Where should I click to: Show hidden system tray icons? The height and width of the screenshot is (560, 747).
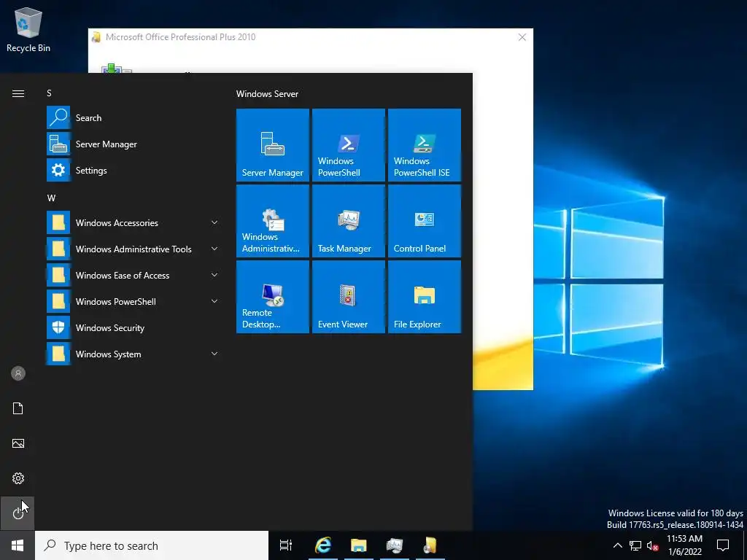point(617,545)
